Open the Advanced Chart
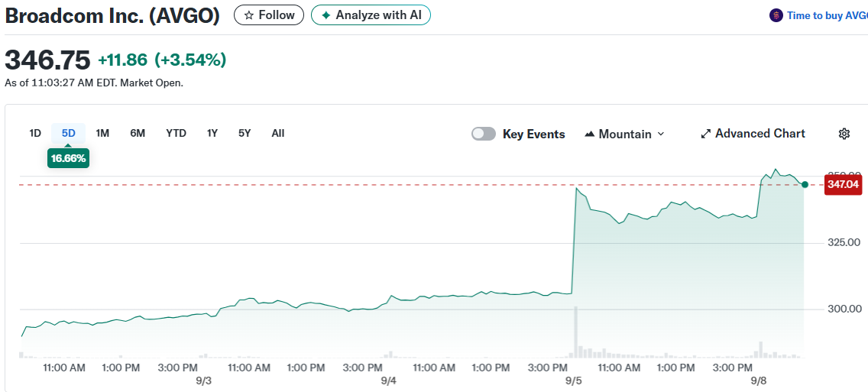Image resolution: width=868 pixels, height=392 pixels. point(753,134)
